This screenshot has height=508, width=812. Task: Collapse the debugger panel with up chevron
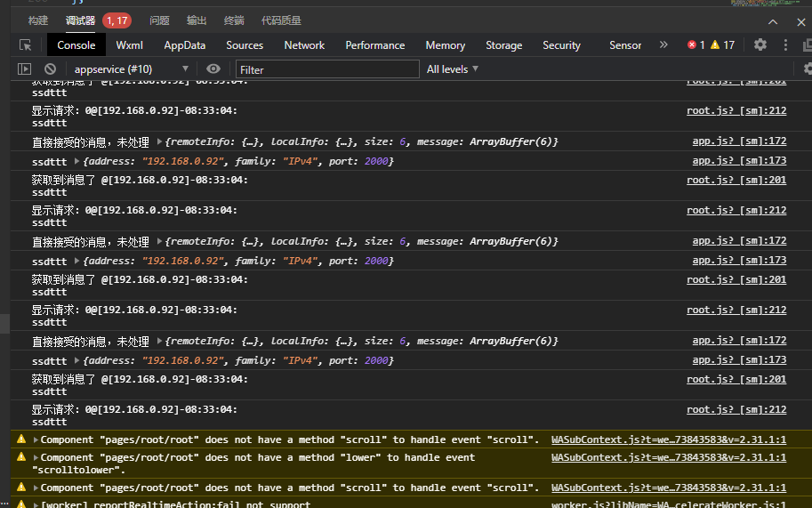773,21
